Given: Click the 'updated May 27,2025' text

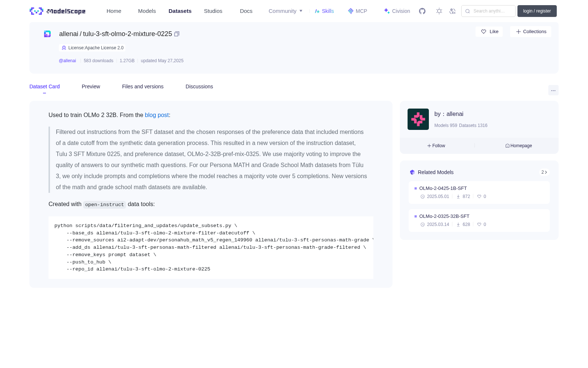Looking at the screenshot, I should [162, 61].
